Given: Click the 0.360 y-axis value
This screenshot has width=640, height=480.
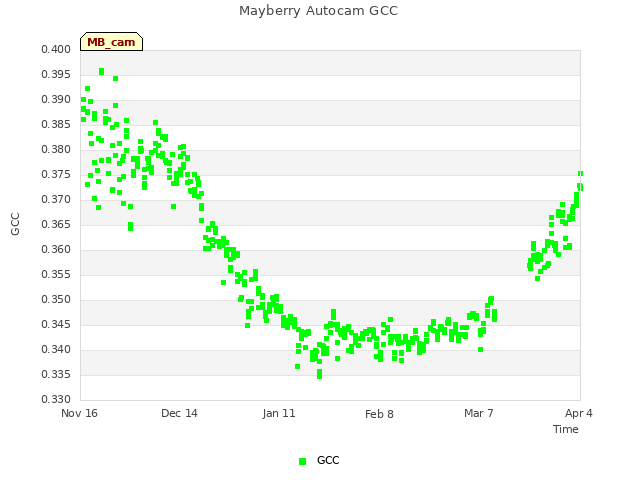Looking at the screenshot, I should (56, 249).
